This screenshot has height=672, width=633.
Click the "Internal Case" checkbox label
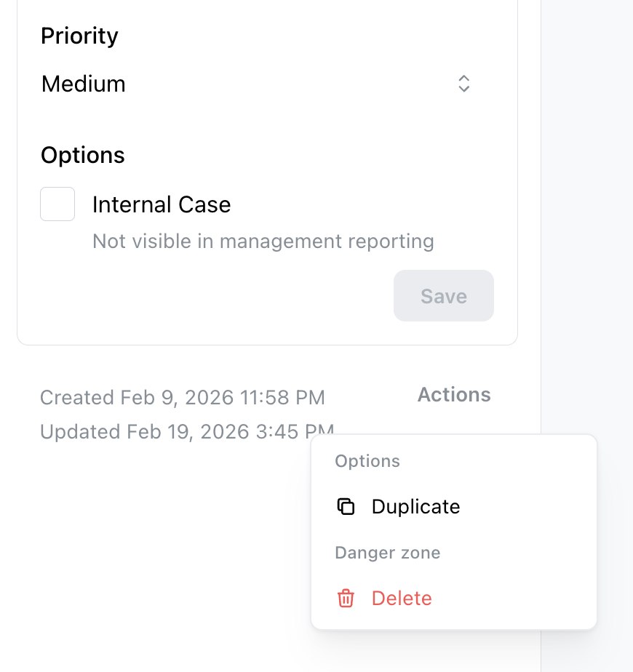click(162, 205)
